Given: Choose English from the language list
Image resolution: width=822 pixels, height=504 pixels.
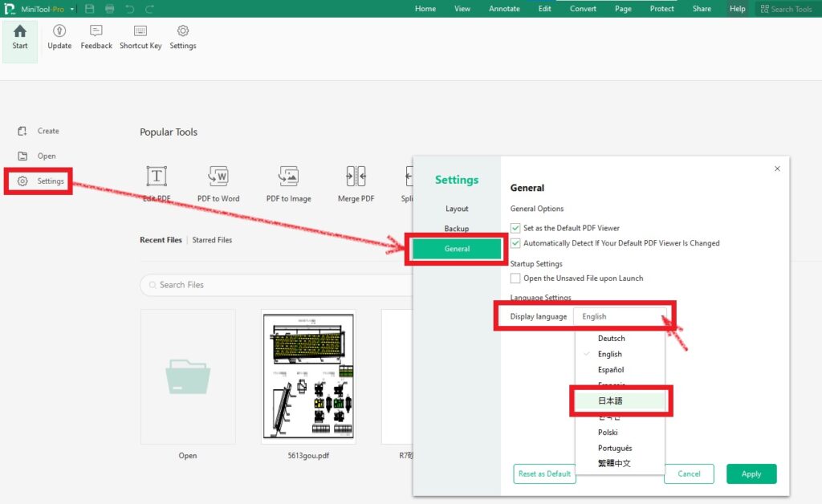Looking at the screenshot, I should tap(621, 354).
